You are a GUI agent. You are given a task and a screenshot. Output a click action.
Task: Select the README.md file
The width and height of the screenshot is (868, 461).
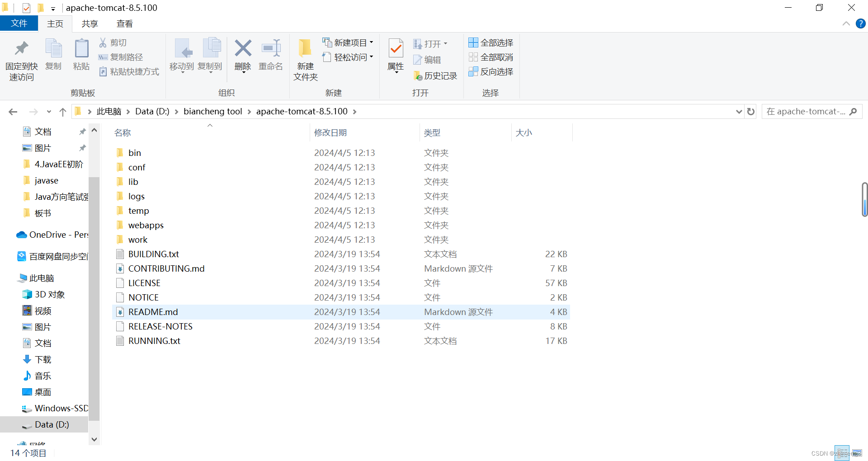[341, 312]
